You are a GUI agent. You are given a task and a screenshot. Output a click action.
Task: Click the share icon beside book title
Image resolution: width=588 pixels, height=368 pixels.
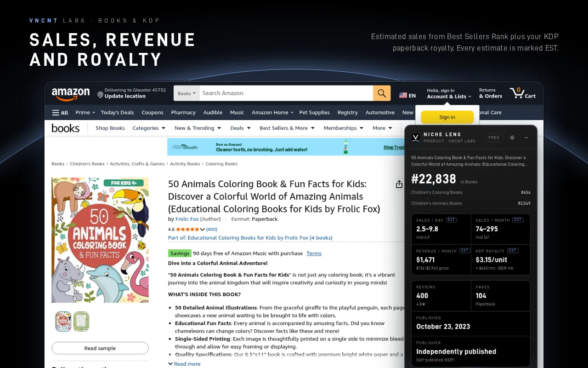[399, 184]
